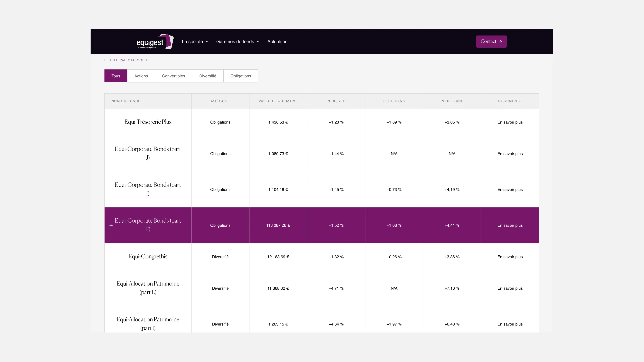This screenshot has width=644, height=362.
Task: Click the +1,52 % YTD performance
Action: (x=336, y=225)
